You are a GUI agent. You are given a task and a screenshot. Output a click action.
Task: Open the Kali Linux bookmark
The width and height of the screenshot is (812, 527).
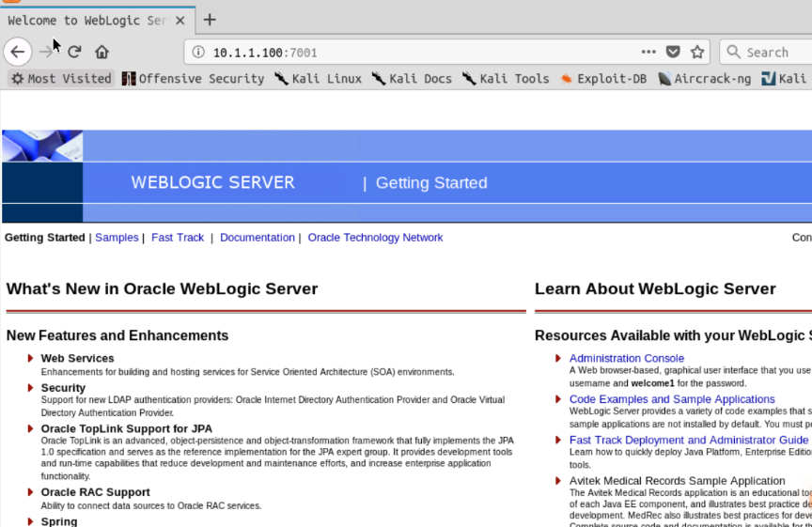tap(319, 79)
